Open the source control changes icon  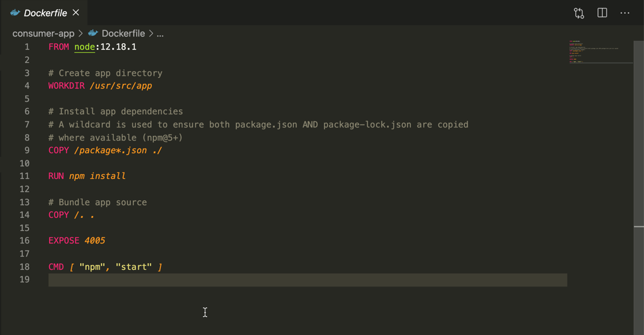tap(579, 13)
